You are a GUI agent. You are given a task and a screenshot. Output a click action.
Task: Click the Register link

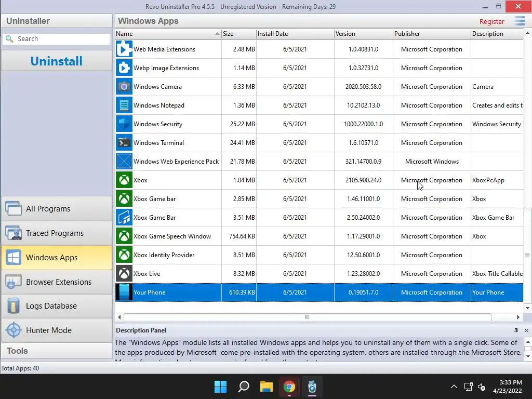point(491,21)
